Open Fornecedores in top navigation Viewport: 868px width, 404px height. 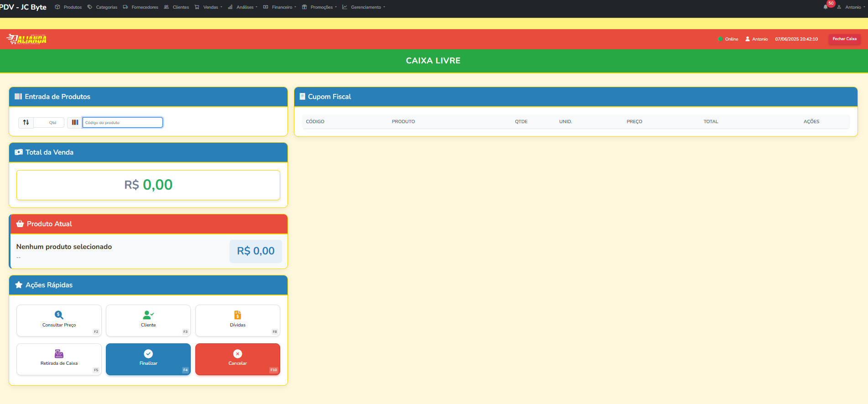(141, 7)
